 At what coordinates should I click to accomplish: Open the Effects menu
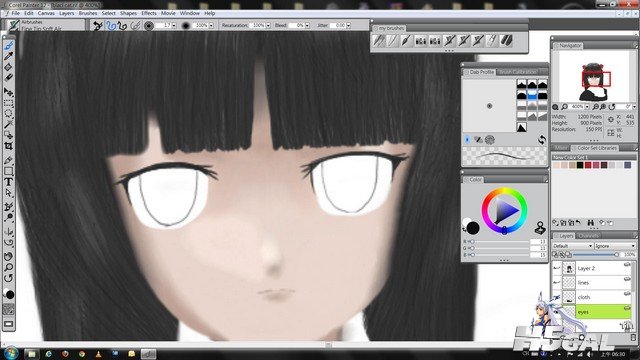149,13
